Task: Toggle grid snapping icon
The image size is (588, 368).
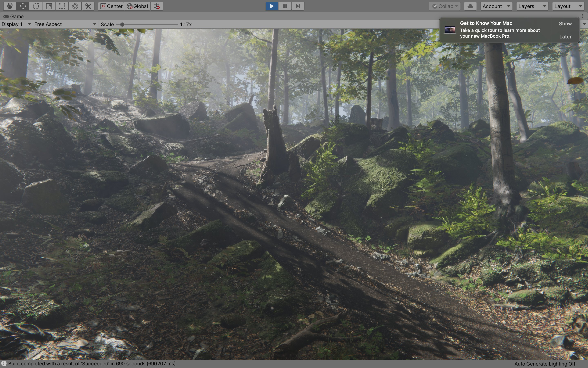Action: coord(157,6)
